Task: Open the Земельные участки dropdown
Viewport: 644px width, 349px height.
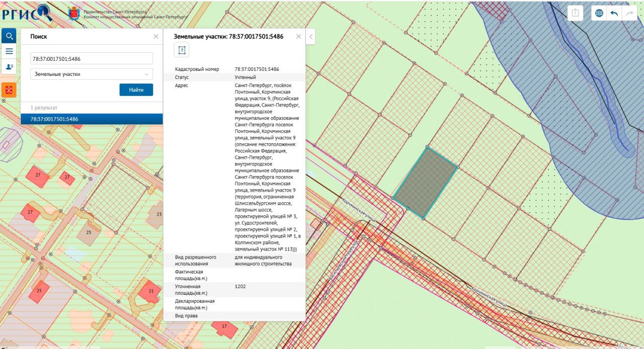Action: click(92, 74)
